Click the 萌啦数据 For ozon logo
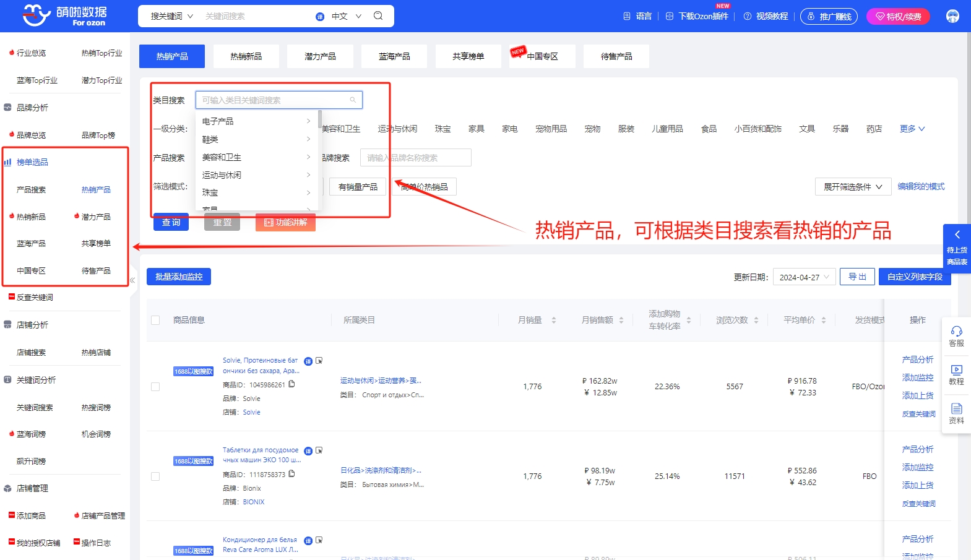The width and height of the screenshot is (971, 560). click(64, 15)
